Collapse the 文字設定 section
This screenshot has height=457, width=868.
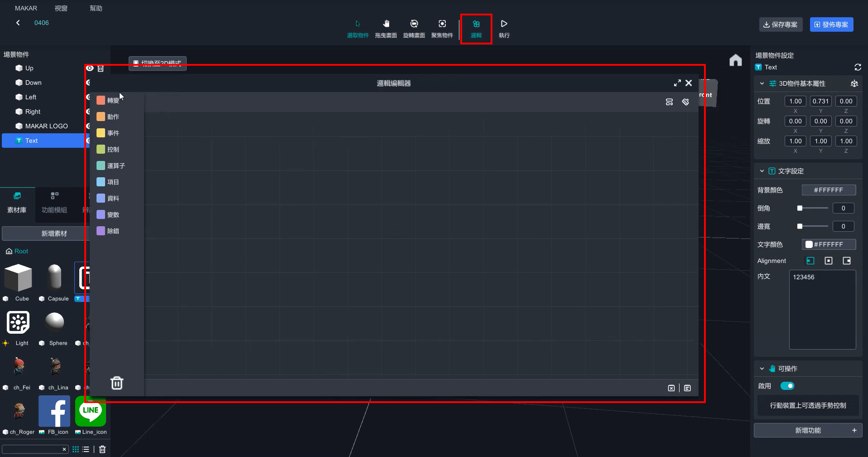coord(762,171)
